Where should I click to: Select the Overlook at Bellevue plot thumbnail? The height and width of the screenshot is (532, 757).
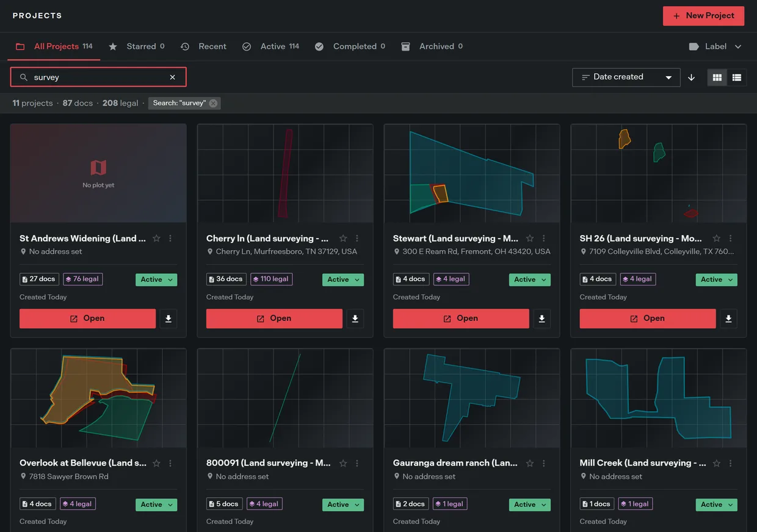[98, 398]
